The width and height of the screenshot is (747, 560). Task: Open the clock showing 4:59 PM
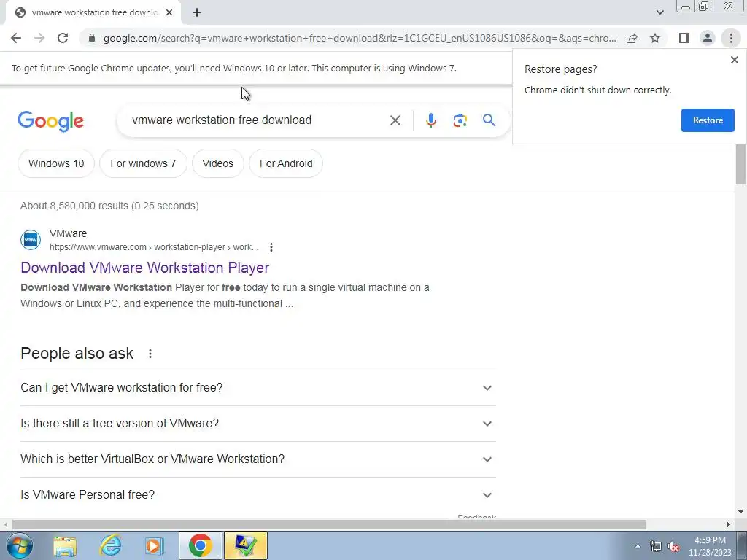[x=710, y=546]
